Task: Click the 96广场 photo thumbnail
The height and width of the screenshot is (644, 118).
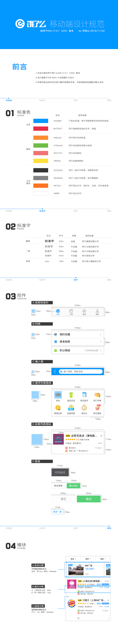Action: pyautogui.click(x=76, y=569)
